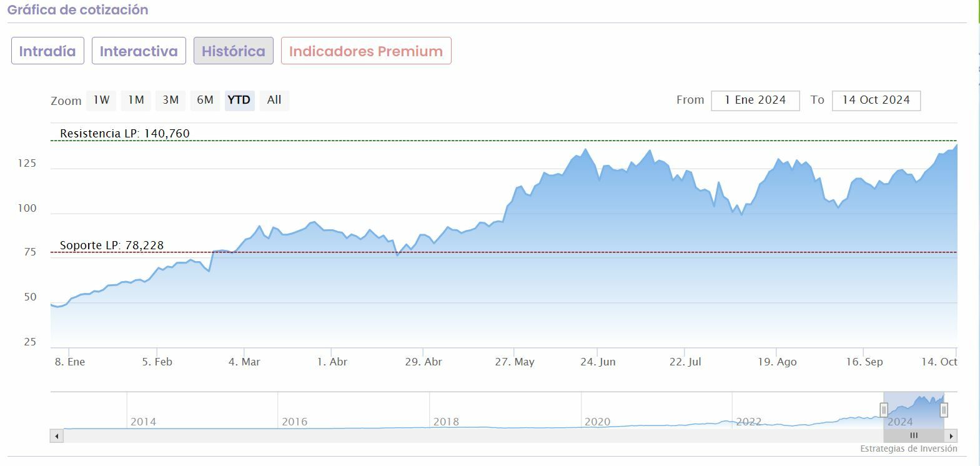The height and width of the screenshot is (466, 980).
Task: Open the Interactiva chart tab
Action: (x=139, y=51)
